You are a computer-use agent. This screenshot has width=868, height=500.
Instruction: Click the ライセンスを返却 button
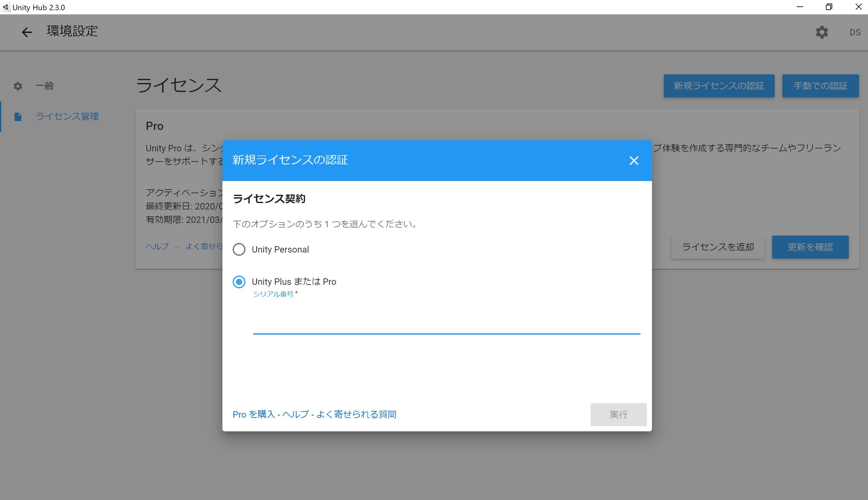[x=717, y=247]
